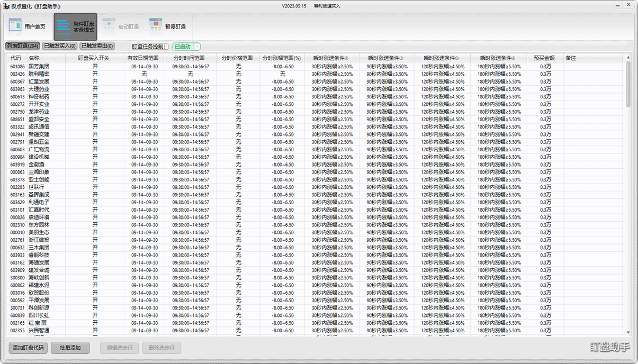Select the 世联行 stock name
Image resolution: width=638 pixels, height=364 pixels.
point(36,187)
